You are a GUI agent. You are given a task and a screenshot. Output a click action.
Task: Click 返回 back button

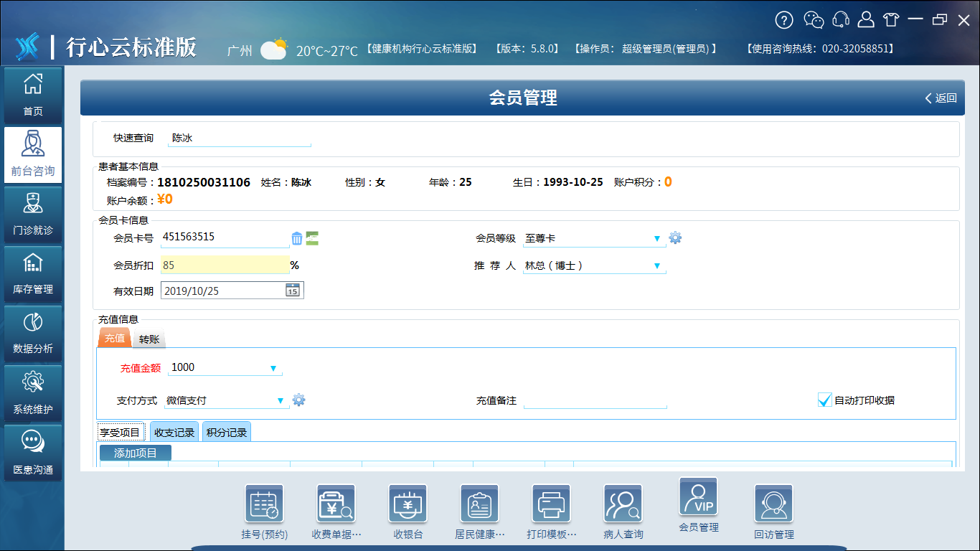tap(941, 98)
